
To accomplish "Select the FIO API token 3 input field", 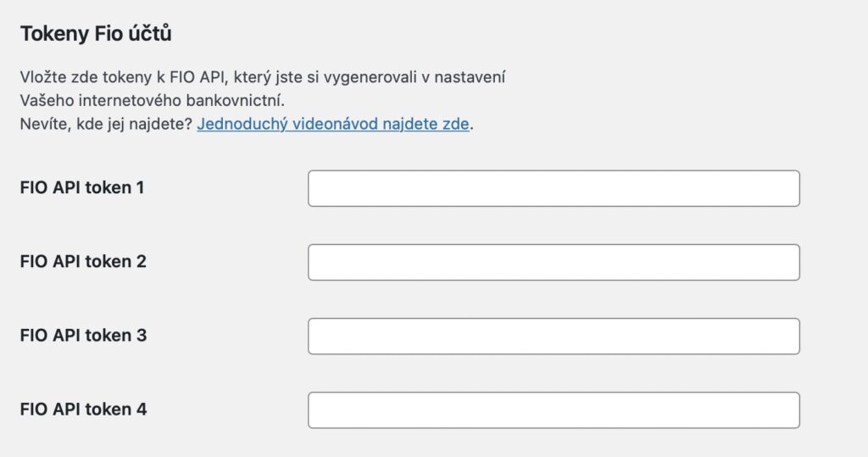I will pyautogui.click(x=554, y=336).
